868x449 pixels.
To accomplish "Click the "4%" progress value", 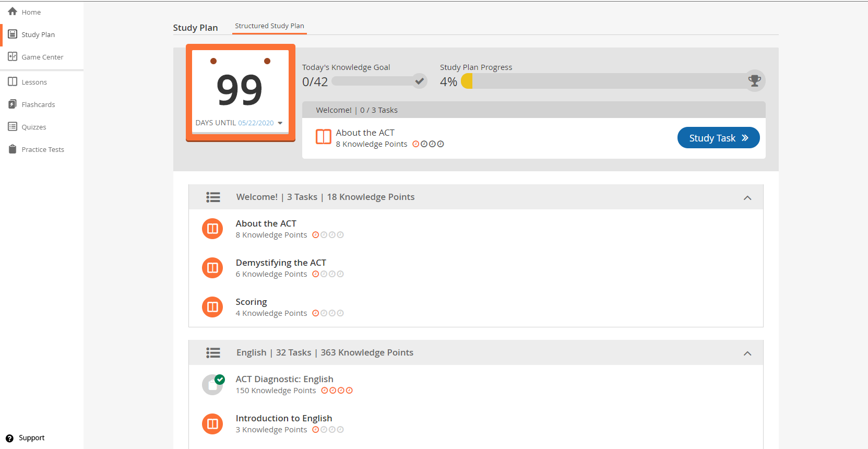I will click(448, 82).
